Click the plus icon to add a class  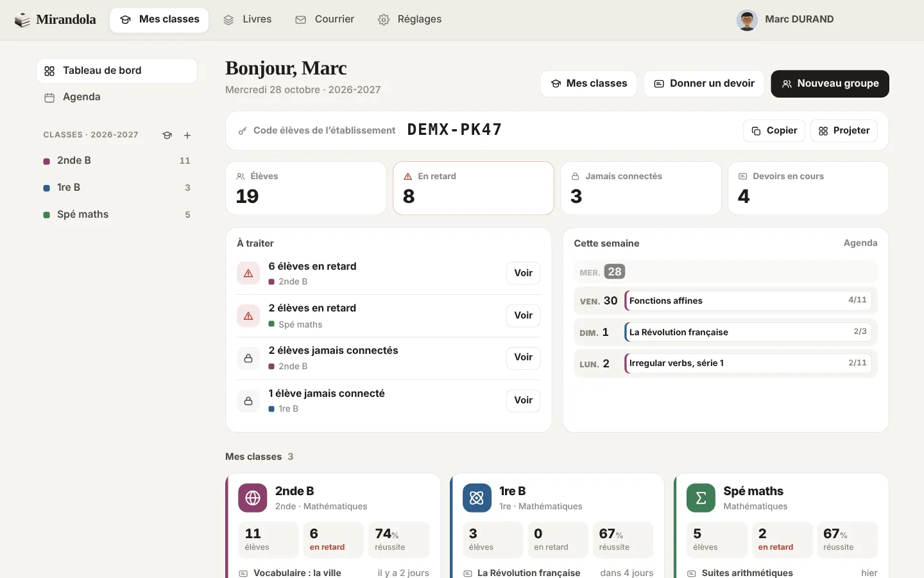click(187, 136)
